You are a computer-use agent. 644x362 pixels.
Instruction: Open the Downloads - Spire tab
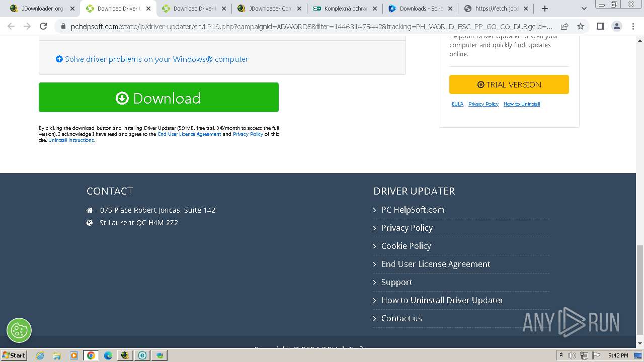pos(420,9)
